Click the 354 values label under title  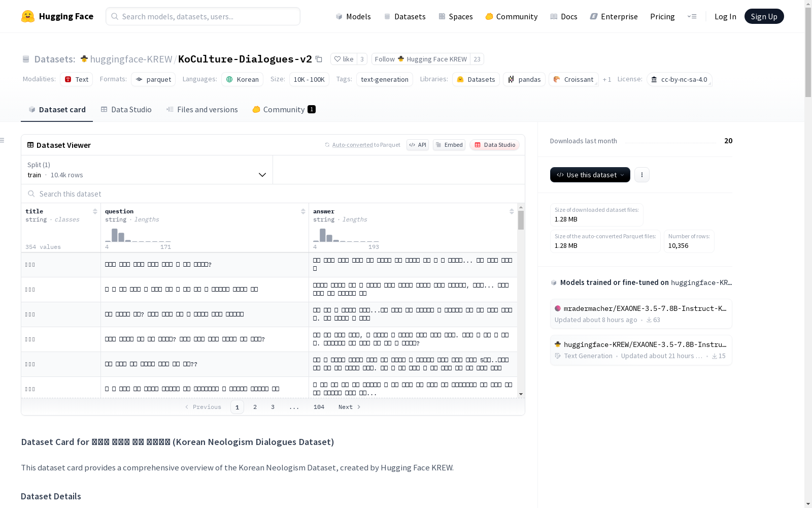point(43,247)
